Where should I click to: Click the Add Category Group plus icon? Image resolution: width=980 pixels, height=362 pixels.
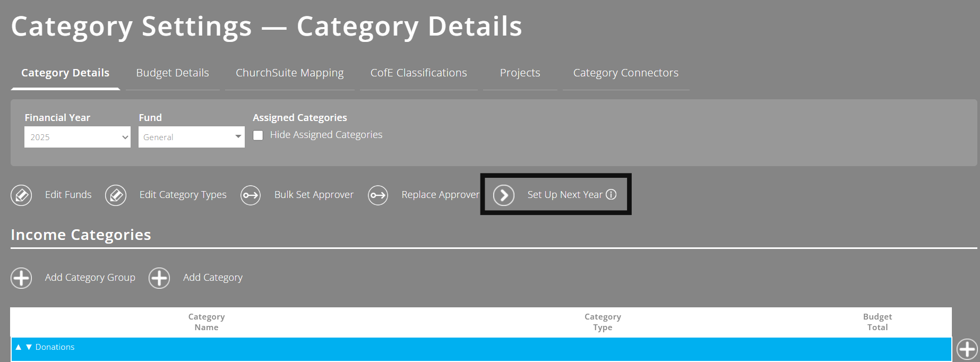21,278
